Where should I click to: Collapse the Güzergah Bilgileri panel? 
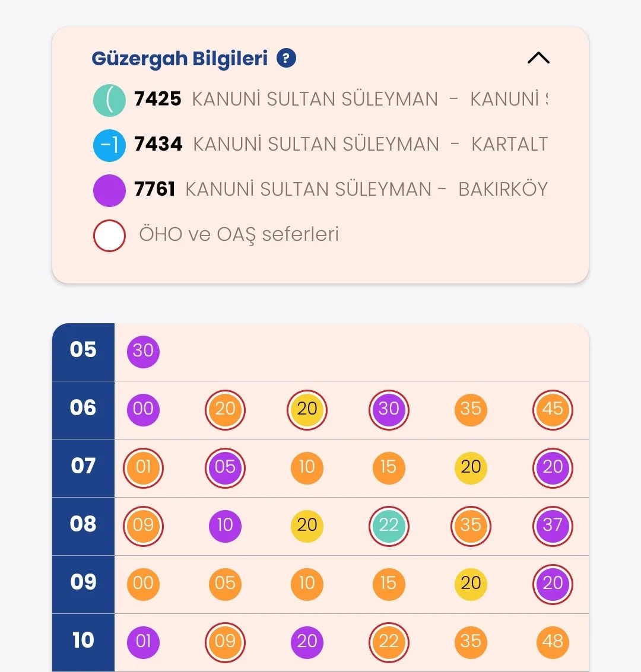click(x=538, y=58)
